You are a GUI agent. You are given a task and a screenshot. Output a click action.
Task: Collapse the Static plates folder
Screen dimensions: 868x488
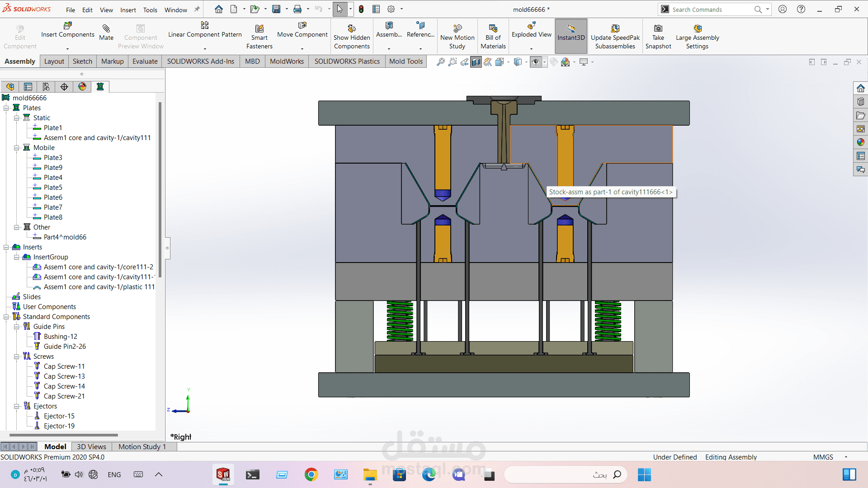coord(17,118)
